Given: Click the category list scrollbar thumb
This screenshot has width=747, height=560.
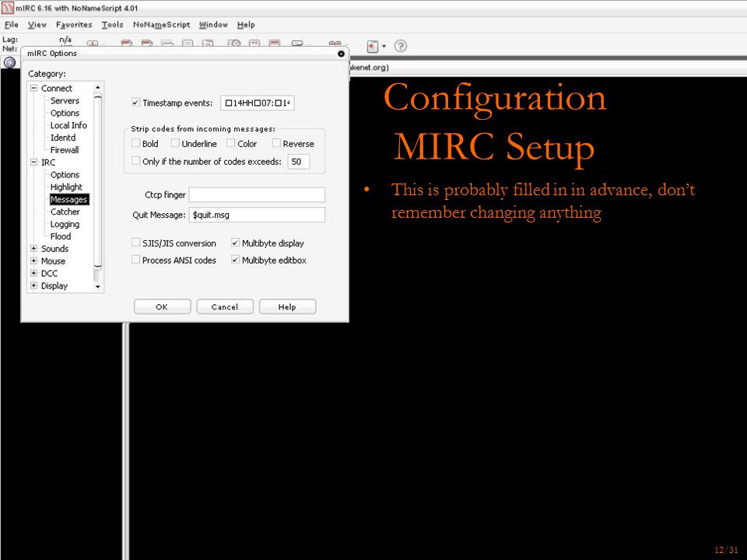Looking at the screenshot, I should point(98,180).
